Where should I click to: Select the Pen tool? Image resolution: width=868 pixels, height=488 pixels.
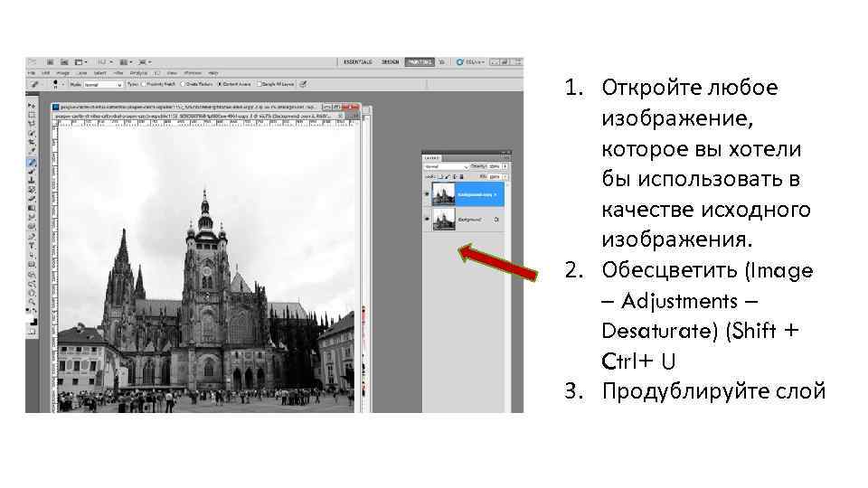(x=32, y=237)
